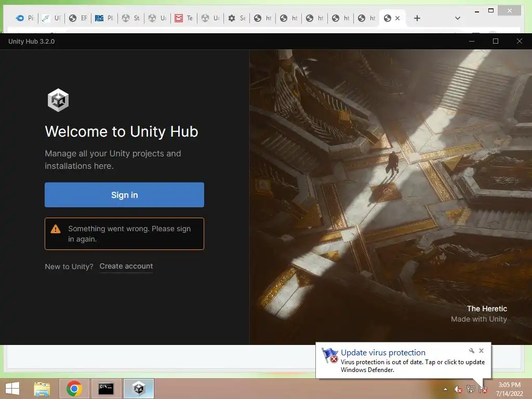
Task: Show hidden system tray icons
Action: [445, 389]
